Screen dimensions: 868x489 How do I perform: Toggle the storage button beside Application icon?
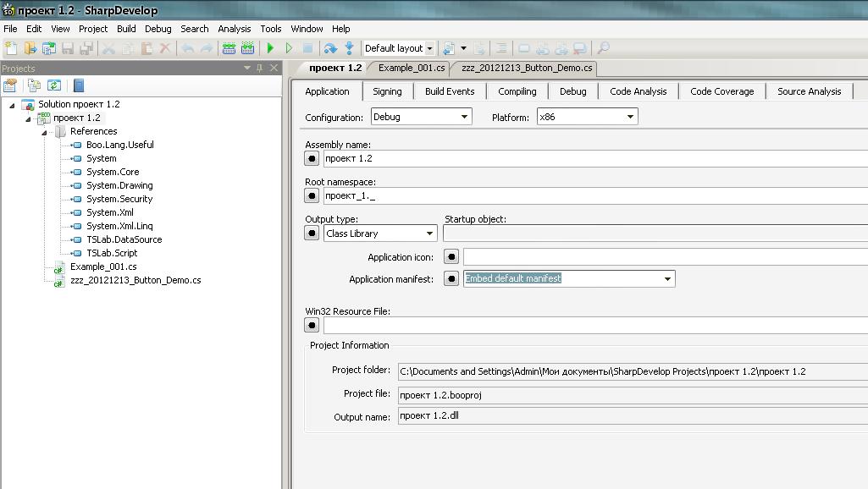(451, 257)
